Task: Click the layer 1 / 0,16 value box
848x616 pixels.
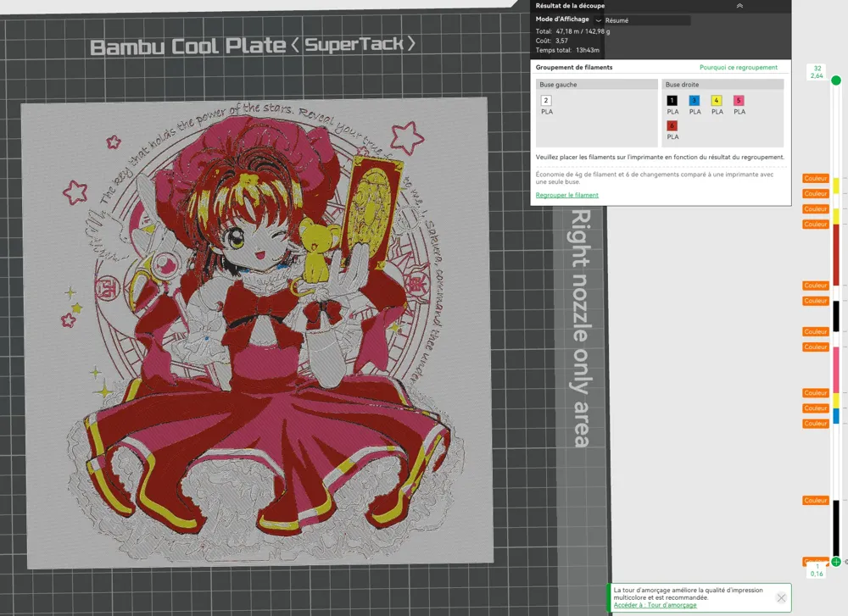Action: (x=817, y=570)
